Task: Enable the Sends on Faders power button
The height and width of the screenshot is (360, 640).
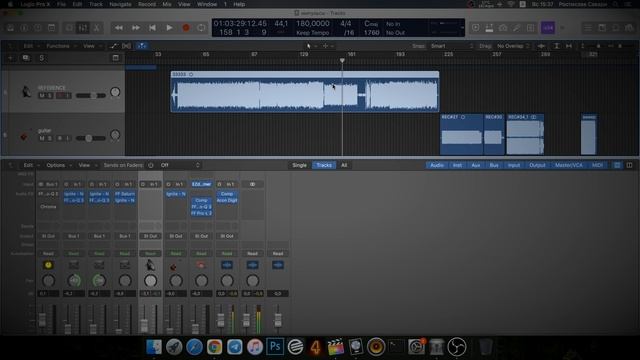Action: [x=151, y=165]
